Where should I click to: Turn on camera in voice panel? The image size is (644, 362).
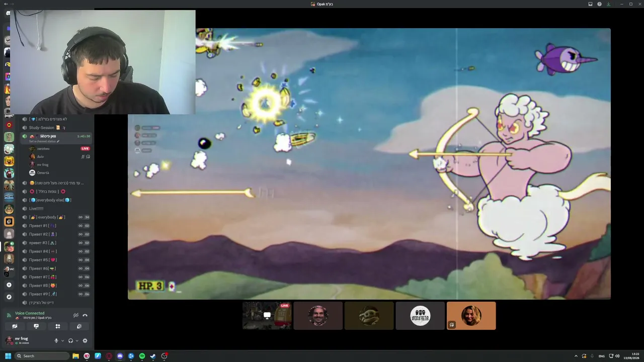[x=15, y=326]
